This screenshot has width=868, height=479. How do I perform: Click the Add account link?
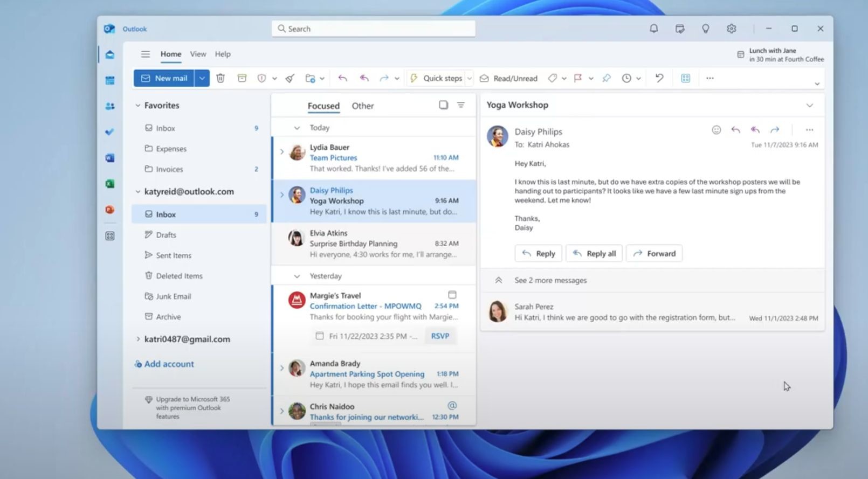pyautogui.click(x=169, y=364)
